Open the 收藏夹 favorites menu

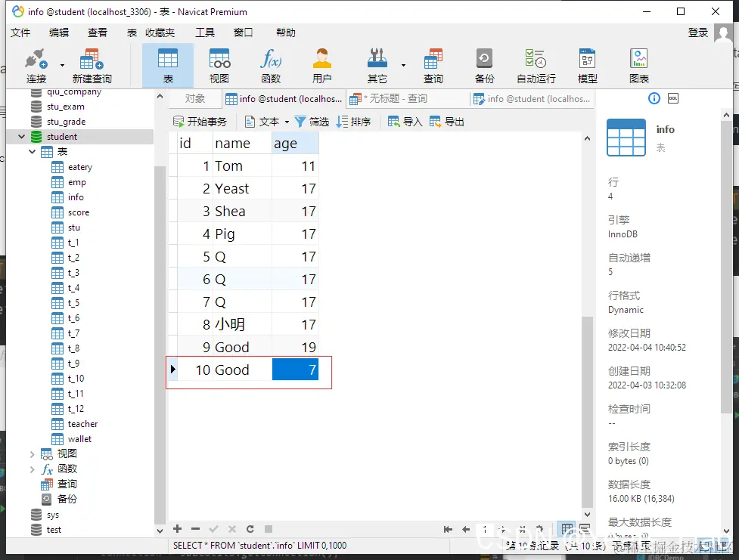point(160,32)
